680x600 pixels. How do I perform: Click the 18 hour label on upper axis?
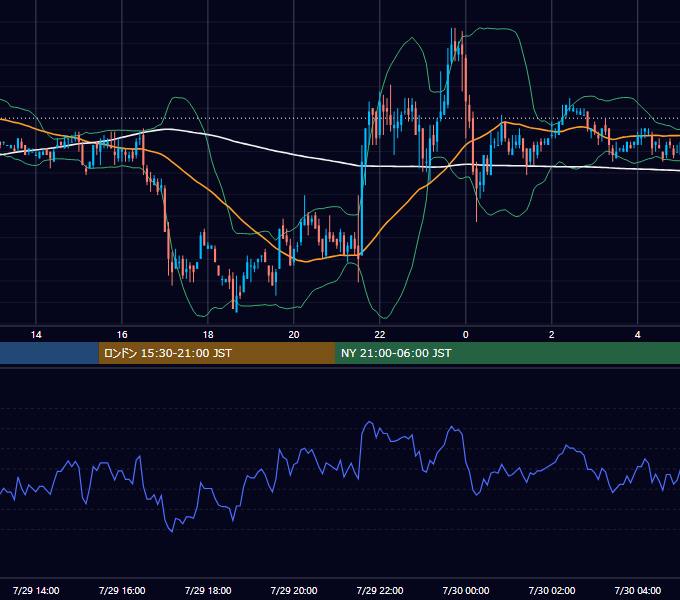pyautogui.click(x=208, y=334)
